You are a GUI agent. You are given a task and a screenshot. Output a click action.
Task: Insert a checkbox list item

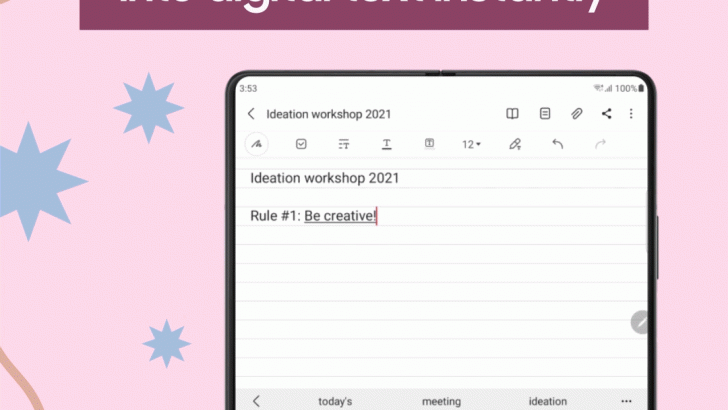pyautogui.click(x=301, y=144)
